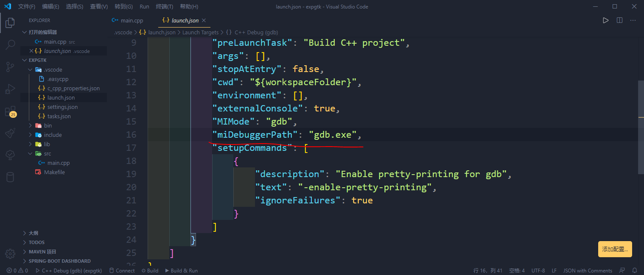Close the launch.json editor tab
This screenshot has height=275, width=644.
point(204,20)
